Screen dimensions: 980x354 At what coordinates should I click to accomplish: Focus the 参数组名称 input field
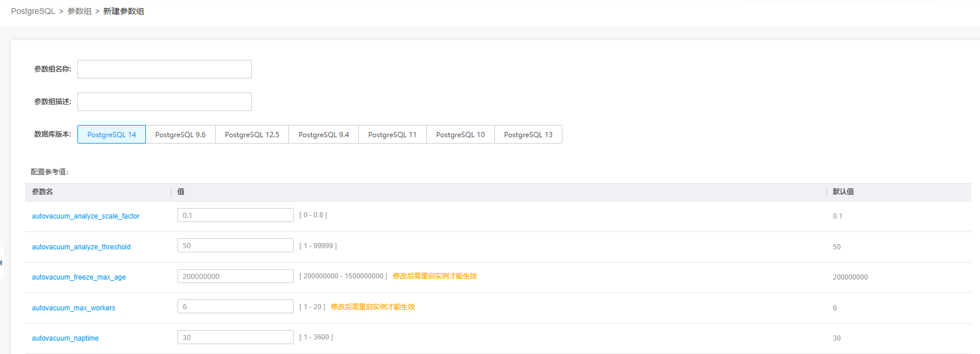click(165, 69)
